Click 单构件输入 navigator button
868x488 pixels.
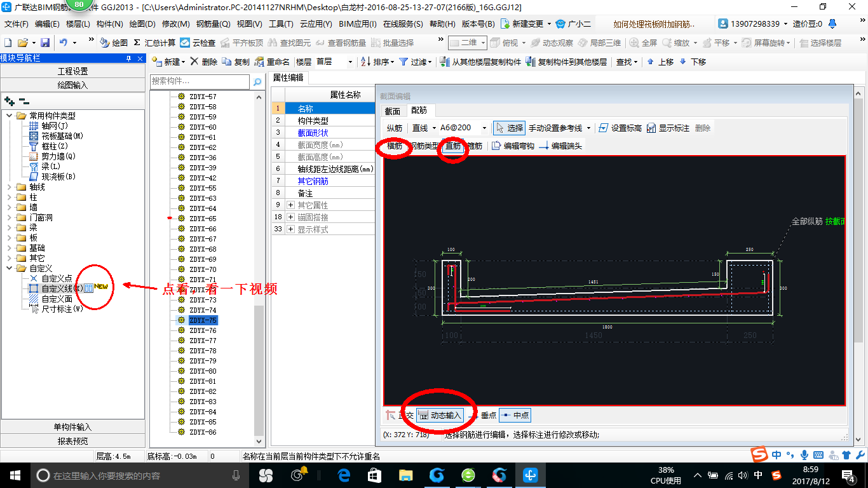tap(72, 427)
